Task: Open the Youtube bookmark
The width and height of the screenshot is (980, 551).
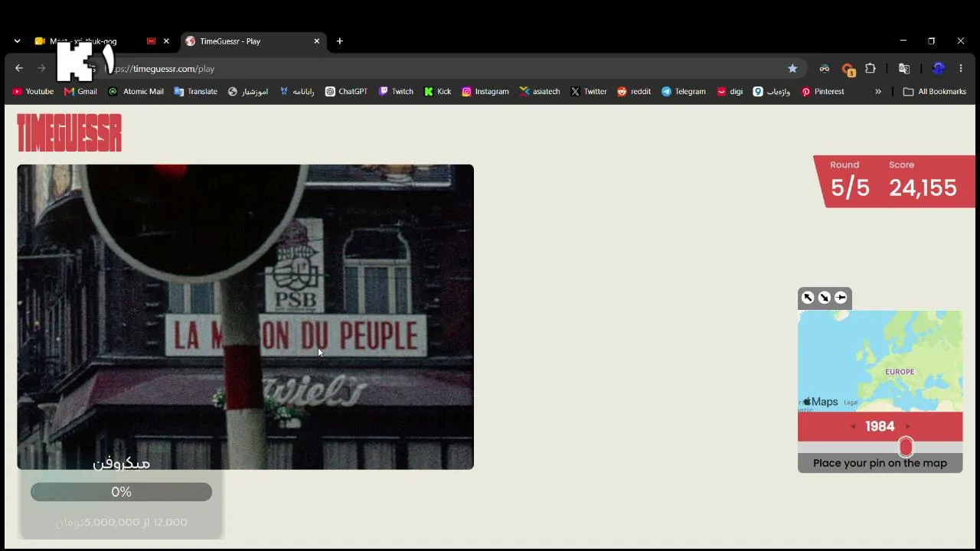Action: point(33,92)
